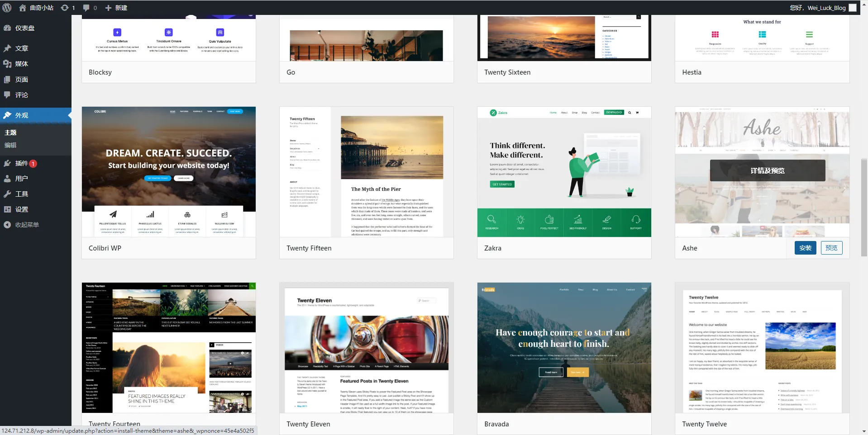
Task: Click the 插件 plug icon
Action: pos(7,163)
